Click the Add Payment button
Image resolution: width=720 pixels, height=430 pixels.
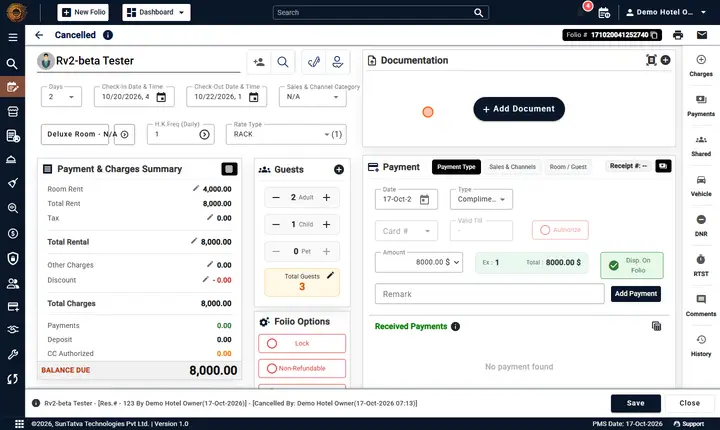point(636,294)
